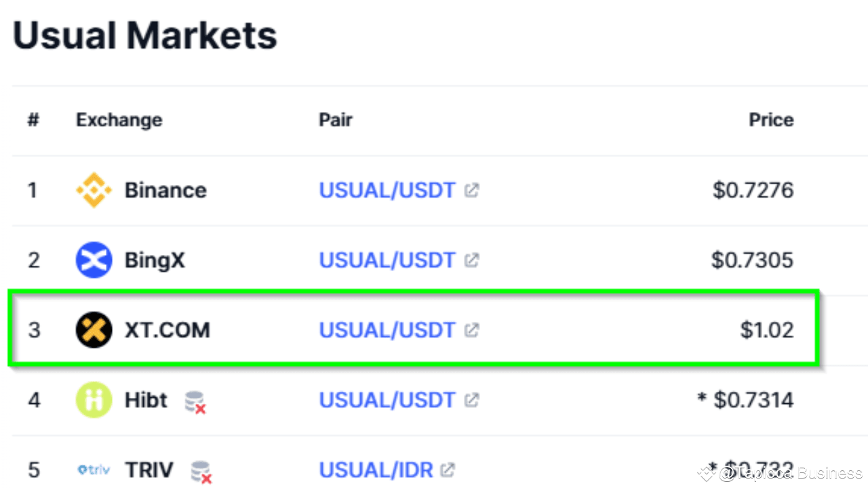Click the # rank column header
The width and height of the screenshot is (868, 488).
33,120
